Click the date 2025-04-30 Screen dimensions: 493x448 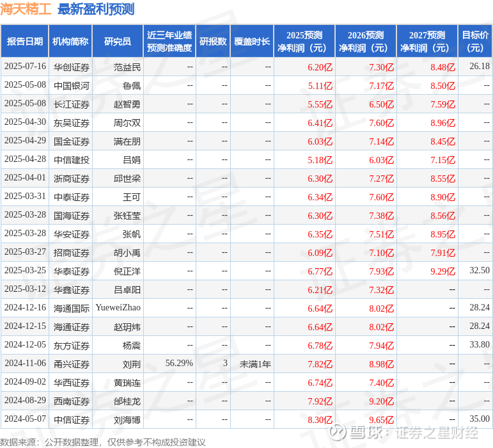(25, 122)
